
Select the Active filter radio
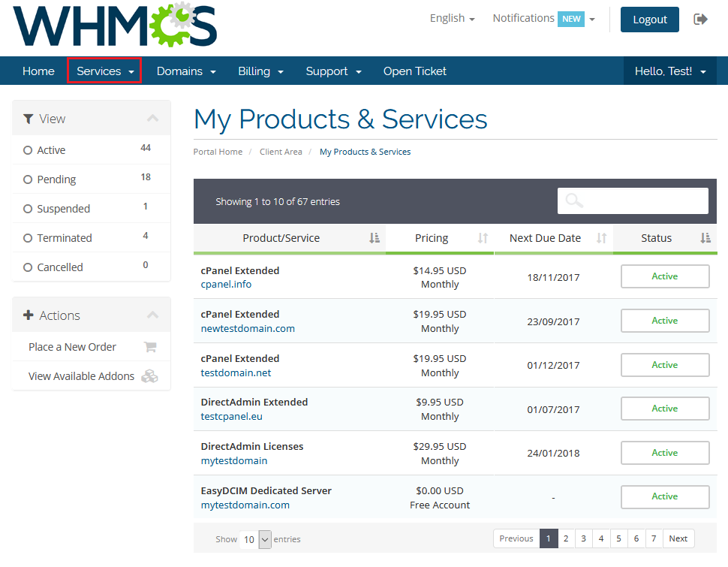coord(28,150)
